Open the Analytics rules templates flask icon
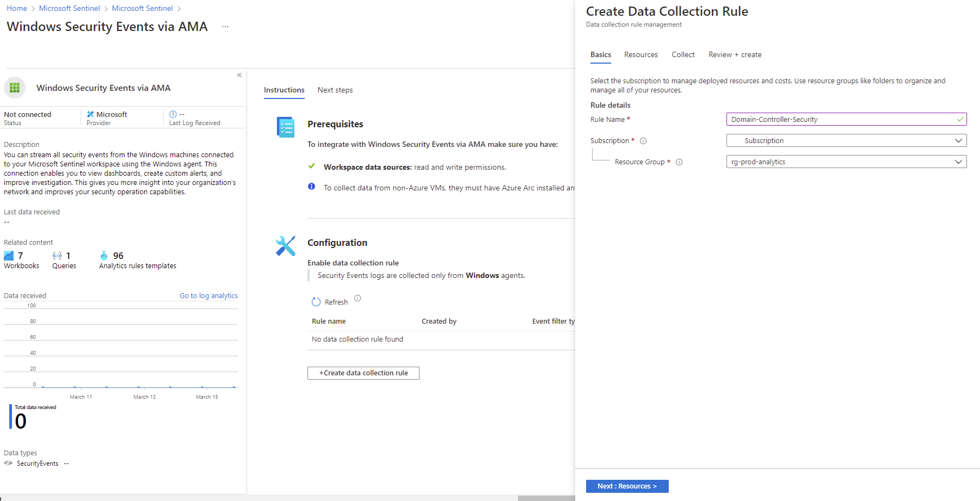Screen dimensions: 980x501 104,256
